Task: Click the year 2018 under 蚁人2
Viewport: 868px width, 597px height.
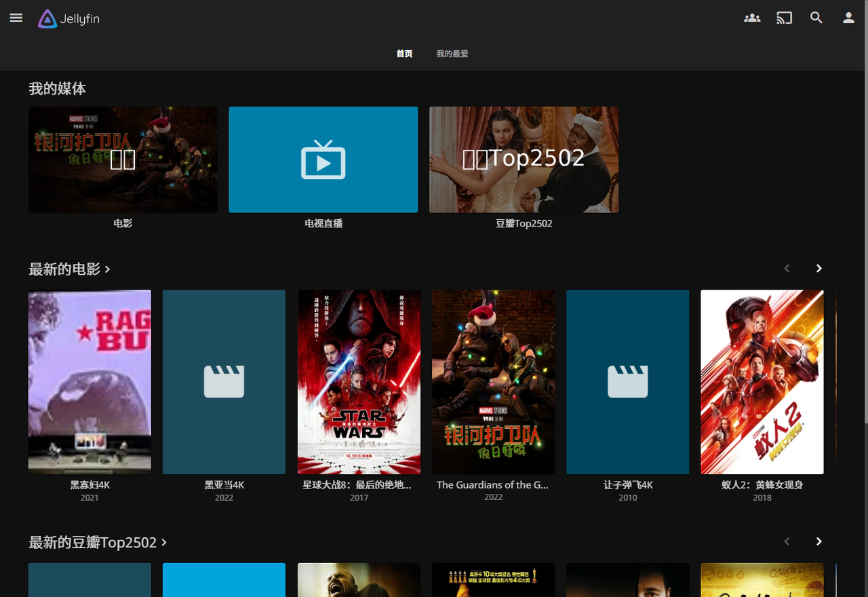Action: (762, 497)
